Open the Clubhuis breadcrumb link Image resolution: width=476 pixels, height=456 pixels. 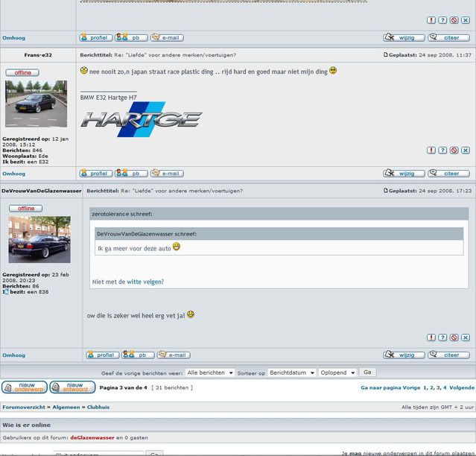(98, 407)
